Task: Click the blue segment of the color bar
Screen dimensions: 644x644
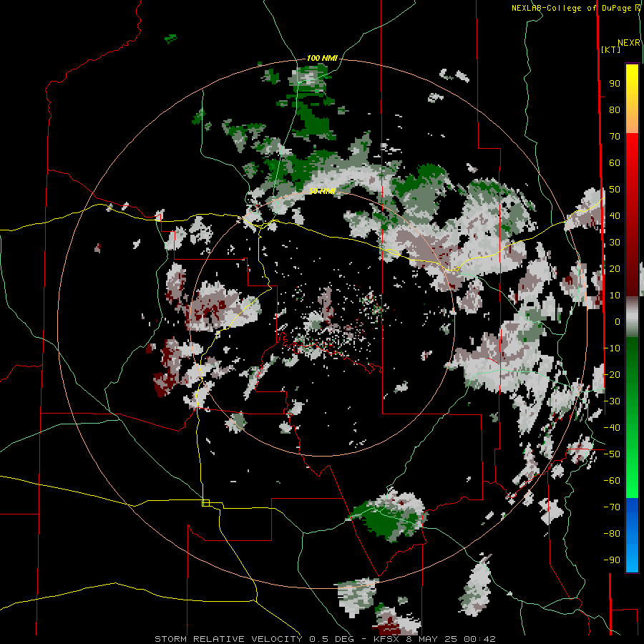Action: pos(632,535)
